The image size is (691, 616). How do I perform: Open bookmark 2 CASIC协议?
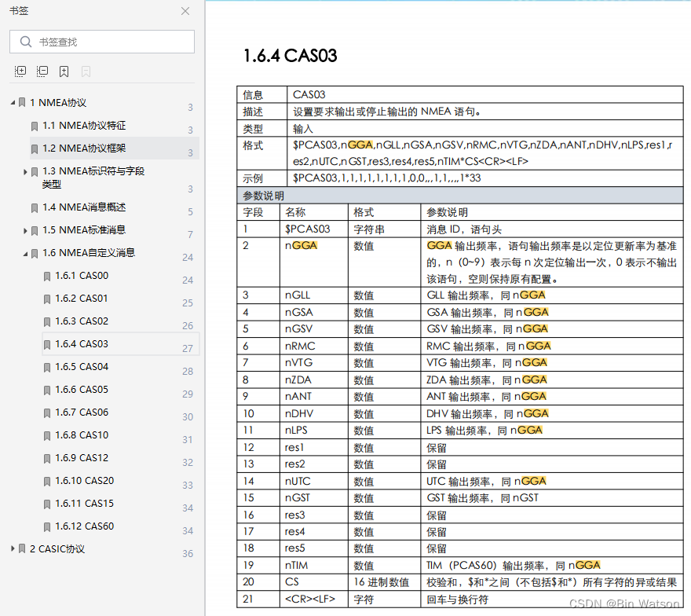57,549
